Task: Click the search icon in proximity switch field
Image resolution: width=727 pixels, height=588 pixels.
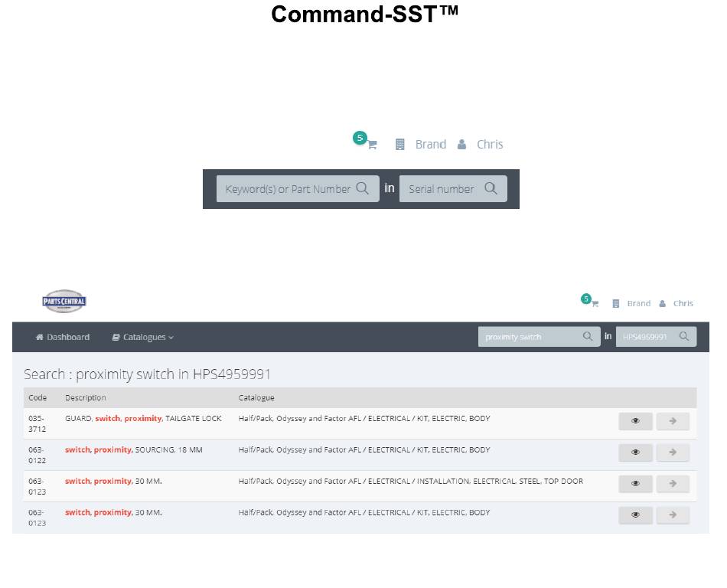Action: click(588, 336)
